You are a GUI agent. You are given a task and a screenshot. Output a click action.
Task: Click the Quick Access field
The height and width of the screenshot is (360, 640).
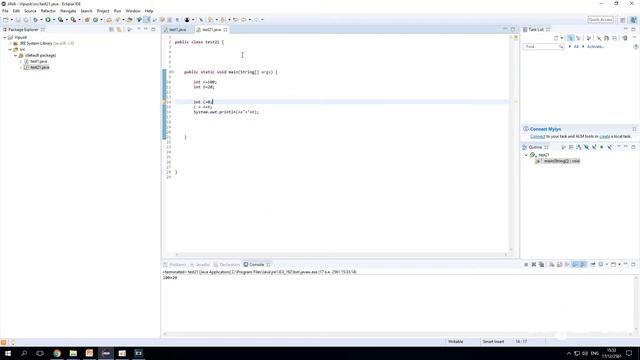click(600, 20)
